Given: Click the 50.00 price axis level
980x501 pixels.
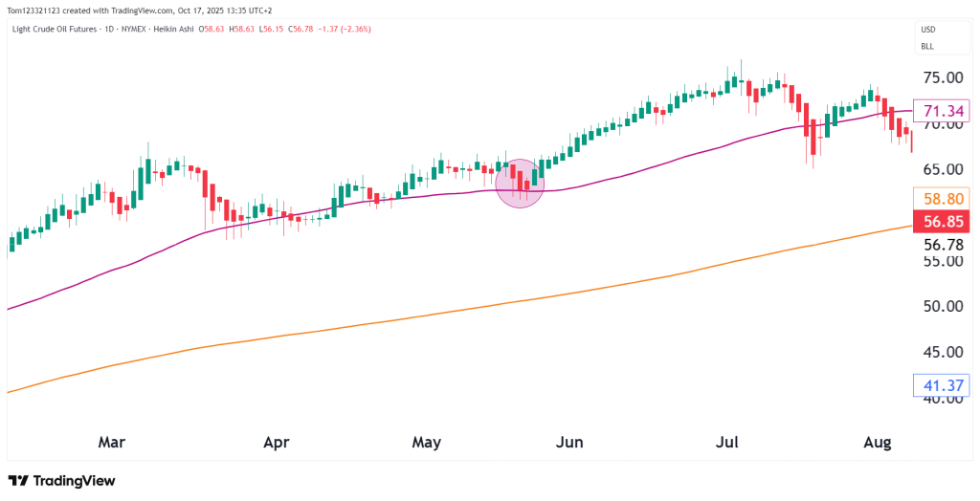Looking at the screenshot, I should (x=942, y=306).
